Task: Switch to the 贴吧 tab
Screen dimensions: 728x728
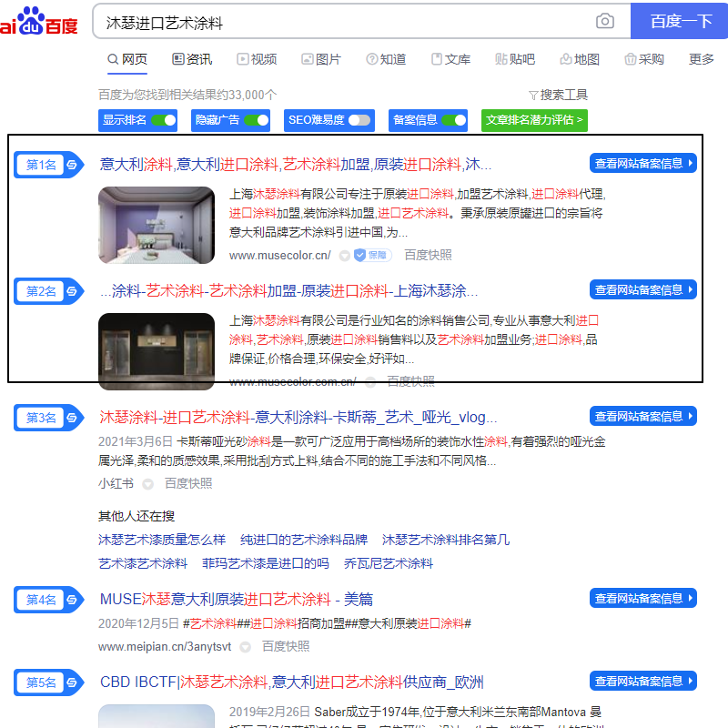Action: [x=515, y=59]
